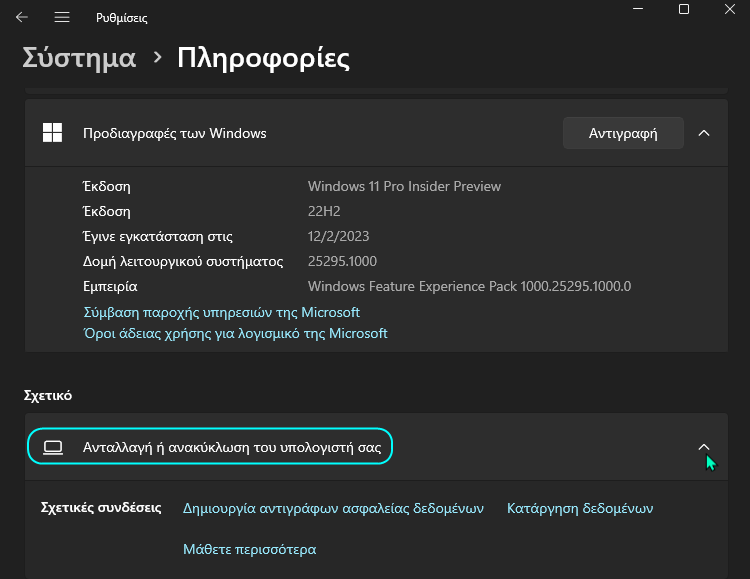Open the Σύμβαση παροχής υπηρεσιών της Microsoft link
Viewport: 750px width, 579px height.
pos(221,312)
